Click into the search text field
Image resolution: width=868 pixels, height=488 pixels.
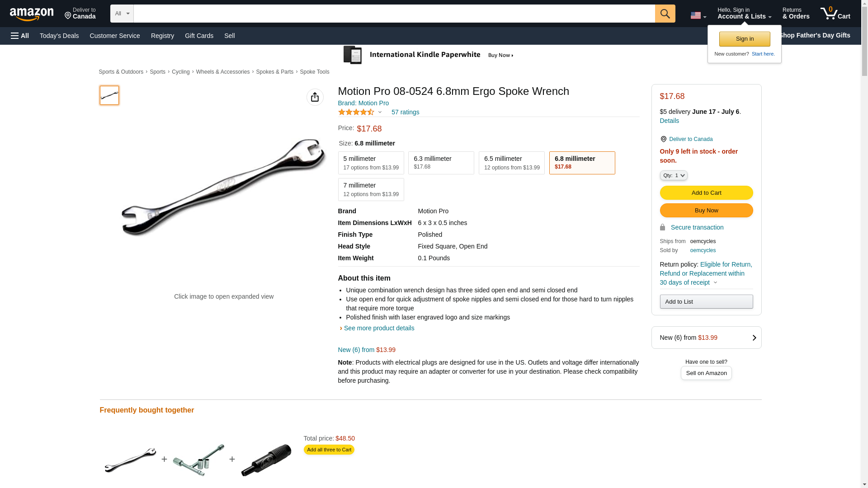[394, 14]
